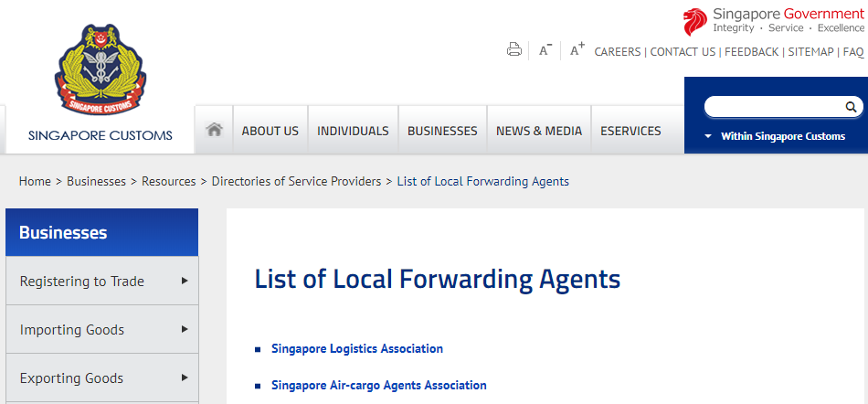
Task: Expand arrow beside Registering to Trade
Action: [185, 282]
